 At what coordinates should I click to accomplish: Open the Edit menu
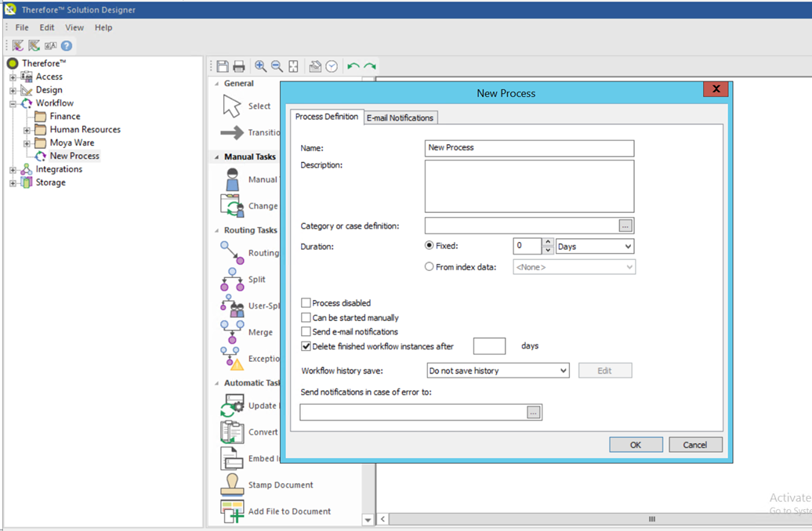coord(47,27)
